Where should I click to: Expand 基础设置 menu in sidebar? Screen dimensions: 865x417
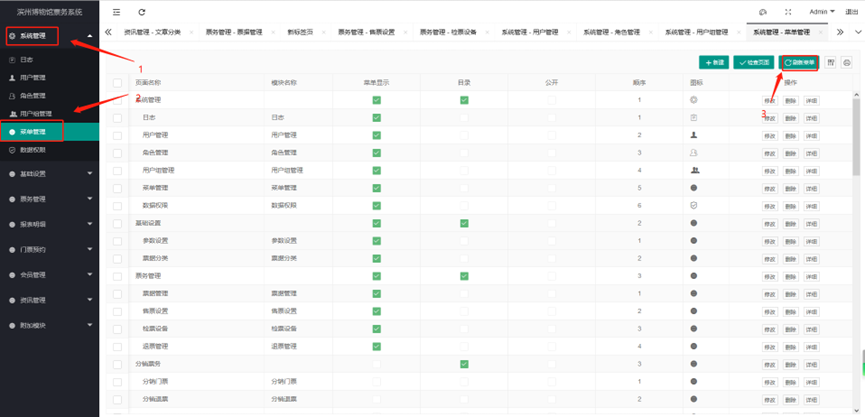point(50,173)
